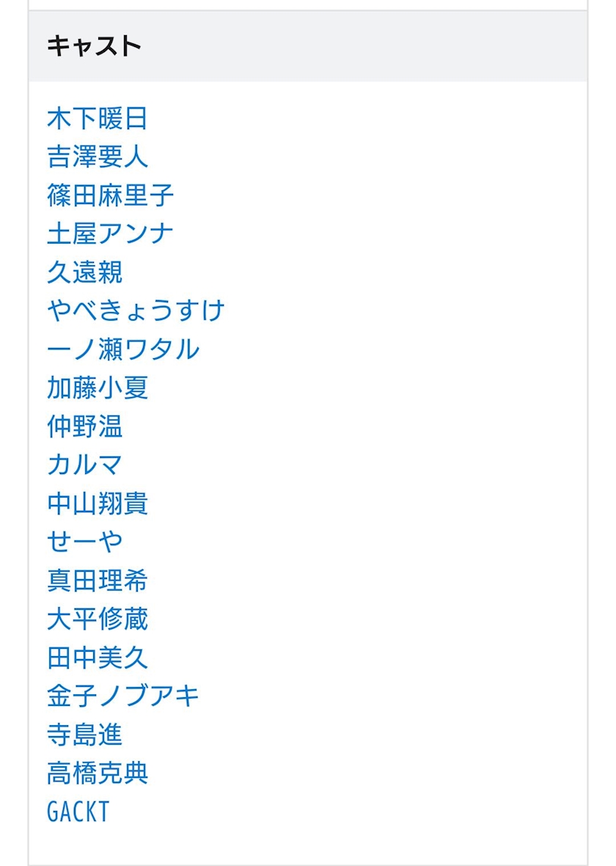The height and width of the screenshot is (866, 616).
Task: Open 金子ノブアキ's cast page
Action: [x=122, y=696]
